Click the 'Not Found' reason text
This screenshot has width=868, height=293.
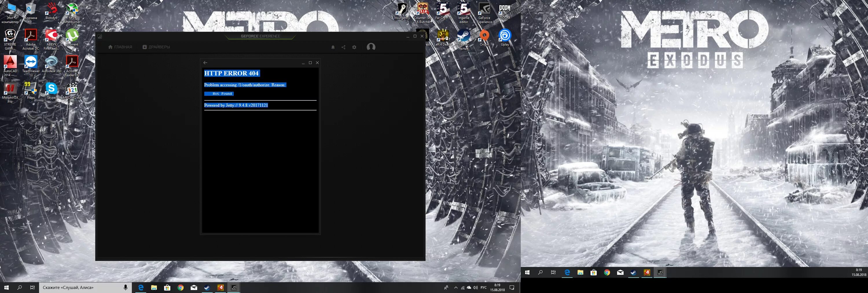pos(222,94)
